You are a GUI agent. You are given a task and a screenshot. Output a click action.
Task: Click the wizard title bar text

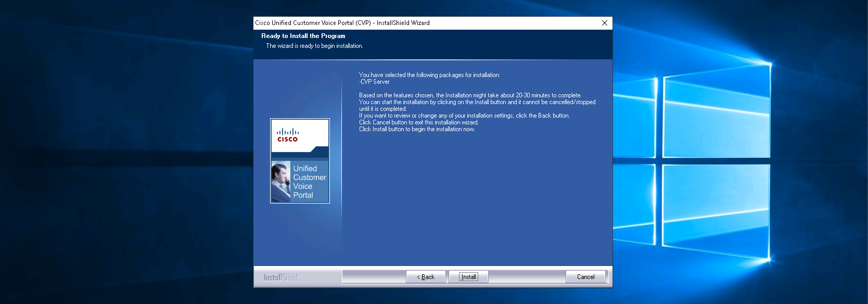tap(342, 23)
